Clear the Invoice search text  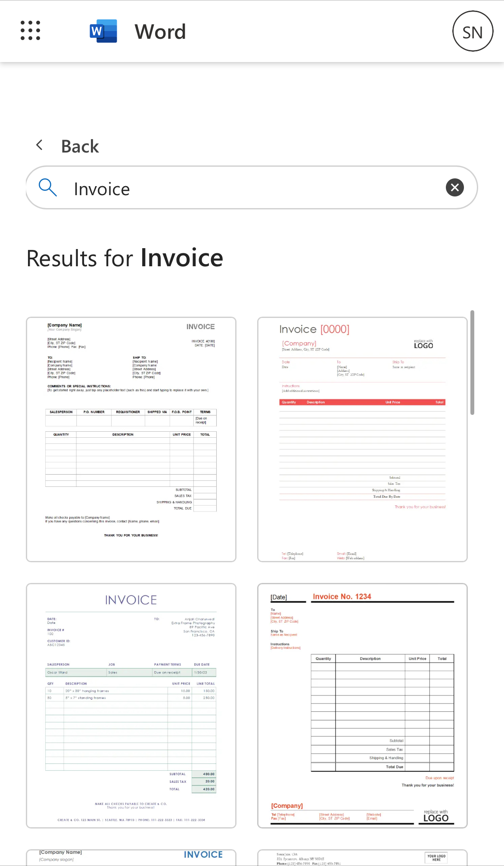tap(454, 187)
